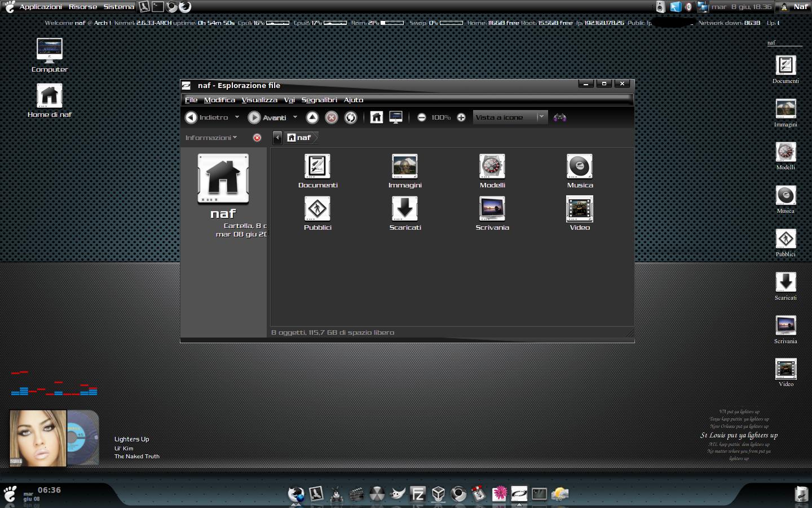The image size is (812, 508).
Task: Open the Immagini folder in the file browser
Action: point(405,171)
